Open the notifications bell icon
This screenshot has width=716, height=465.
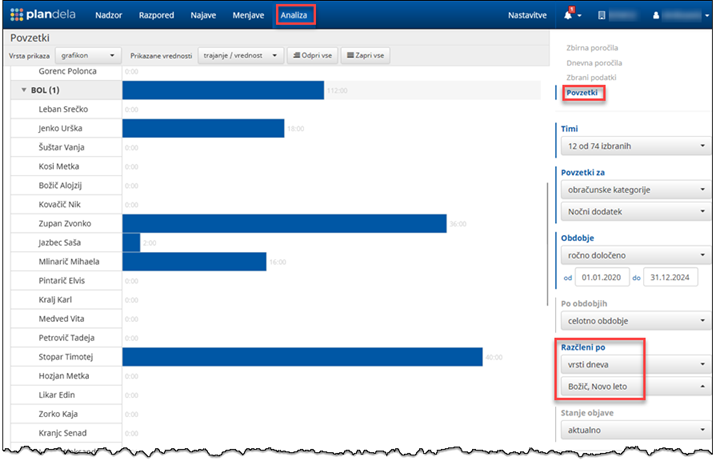coord(570,16)
